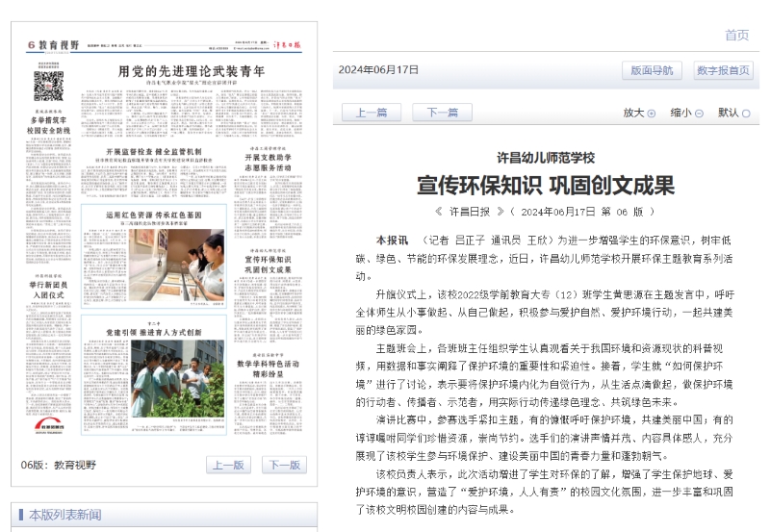
Task: Click the QR code on newspaper page
Action: point(48,86)
